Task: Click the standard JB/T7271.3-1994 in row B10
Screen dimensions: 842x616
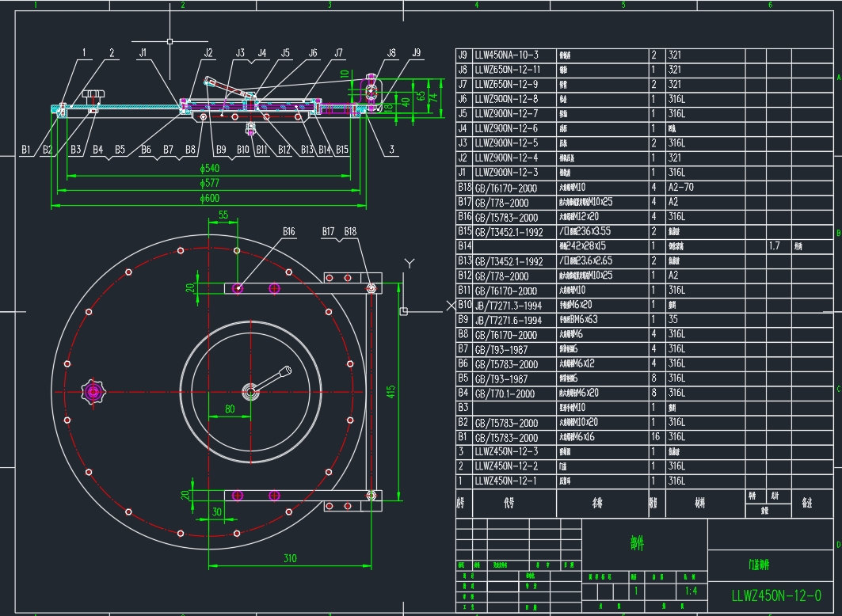Action: coord(509,306)
